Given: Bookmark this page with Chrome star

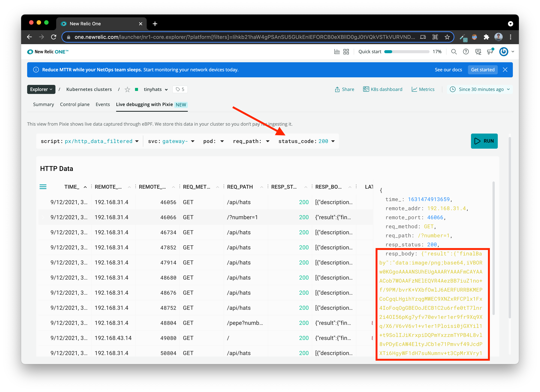Looking at the screenshot, I should (x=447, y=37).
